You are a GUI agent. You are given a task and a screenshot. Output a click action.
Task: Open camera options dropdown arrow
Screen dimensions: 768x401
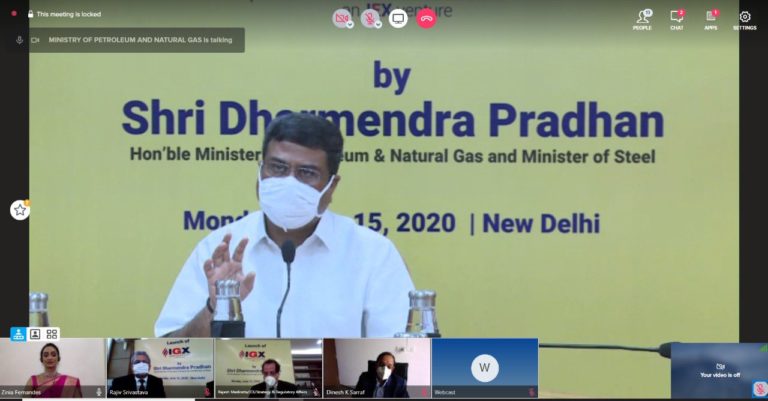(x=350, y=25)
